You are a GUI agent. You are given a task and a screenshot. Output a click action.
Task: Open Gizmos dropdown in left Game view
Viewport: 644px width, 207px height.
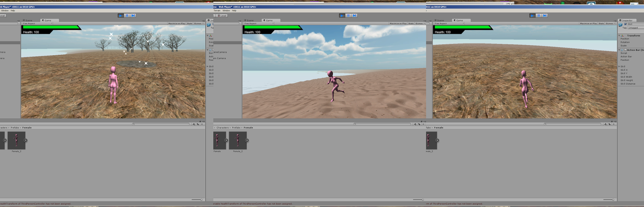(x=199, y=24)
